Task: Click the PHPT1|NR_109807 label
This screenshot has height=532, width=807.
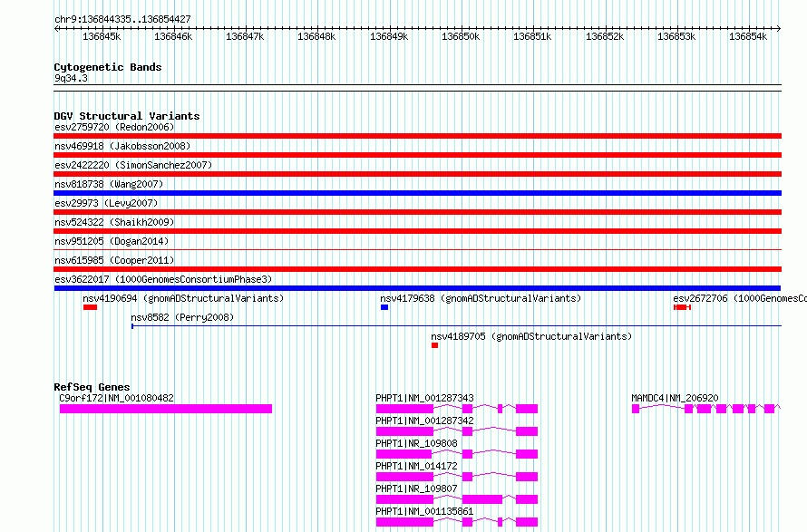Action: pyautogui.click(x=416, y=488)
